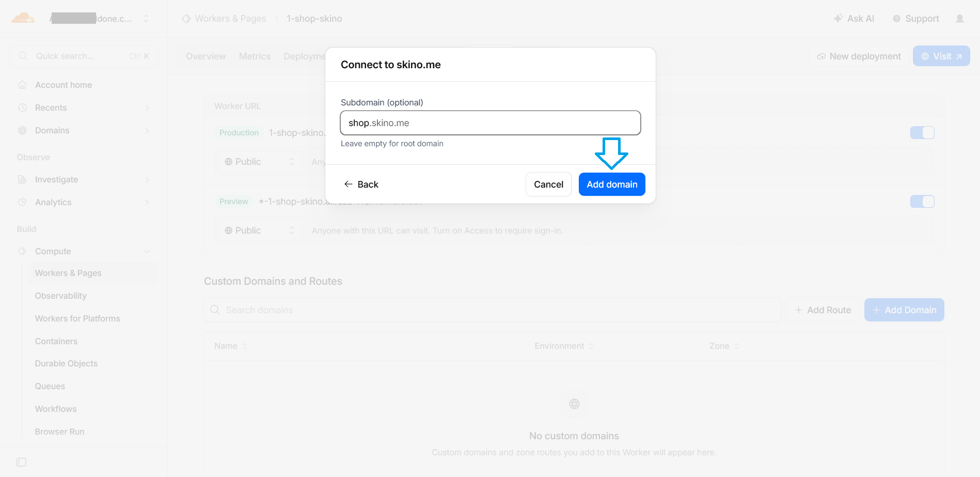Viewport: 980px width, 477px height.
Task: Click the Add domain button
Action: tap(612, 184)
